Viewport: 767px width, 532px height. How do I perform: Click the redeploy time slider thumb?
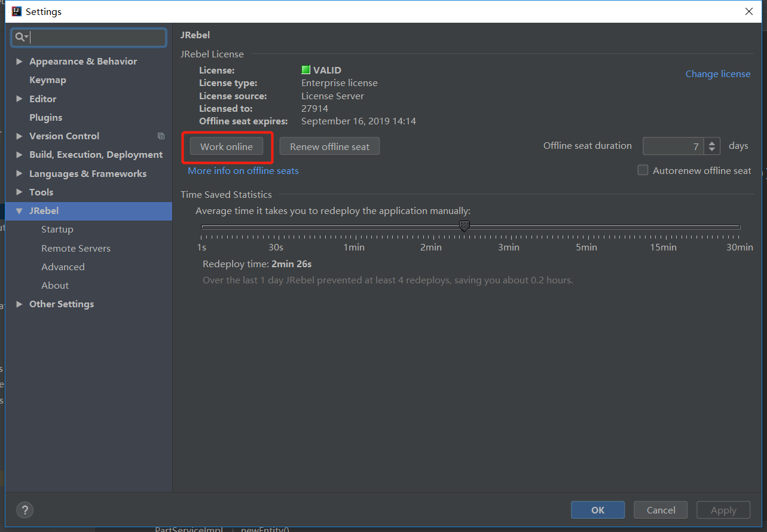pos(464,226)
